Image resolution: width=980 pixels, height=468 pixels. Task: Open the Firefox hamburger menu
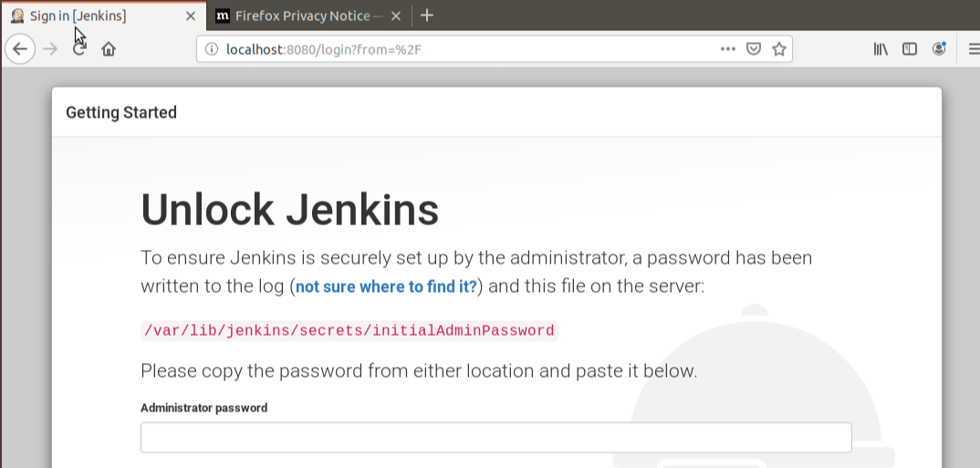pyautogui.click(x=973, y=48)
